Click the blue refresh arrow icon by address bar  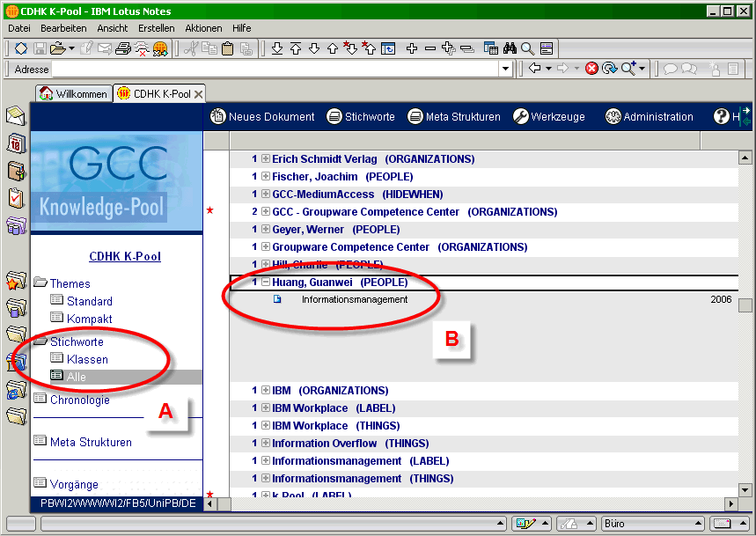pos(609,69)
